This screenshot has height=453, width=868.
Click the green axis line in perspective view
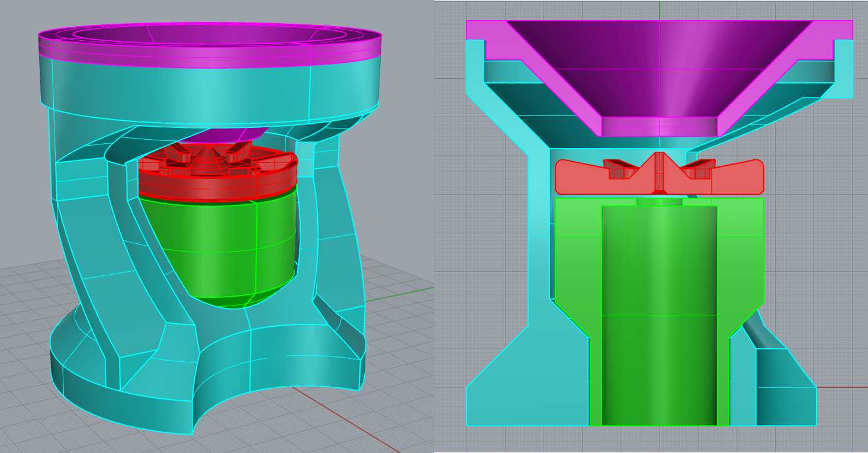[x=398, y=294]
